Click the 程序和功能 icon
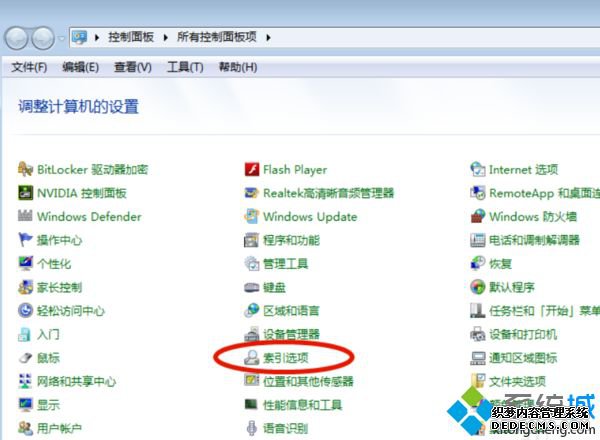This screenshot has height=440, width=600. tap(252, 240)
